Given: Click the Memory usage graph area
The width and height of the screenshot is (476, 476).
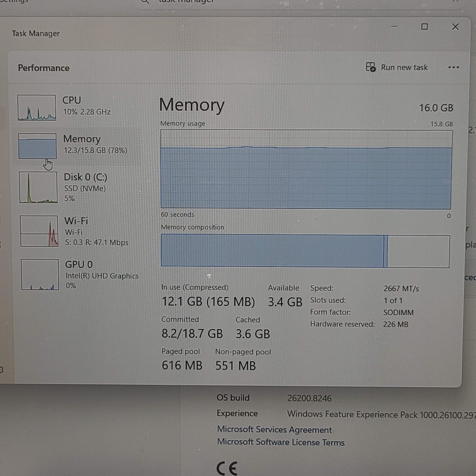Looking at the screenshot, I should point(306,169).
